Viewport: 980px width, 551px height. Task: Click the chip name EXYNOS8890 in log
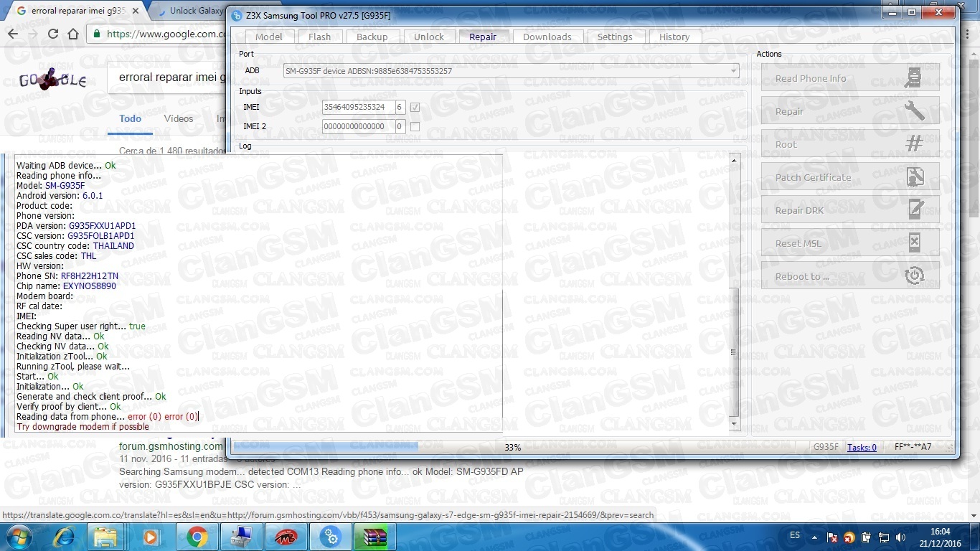pyautogui.click(x=89, y=286)
